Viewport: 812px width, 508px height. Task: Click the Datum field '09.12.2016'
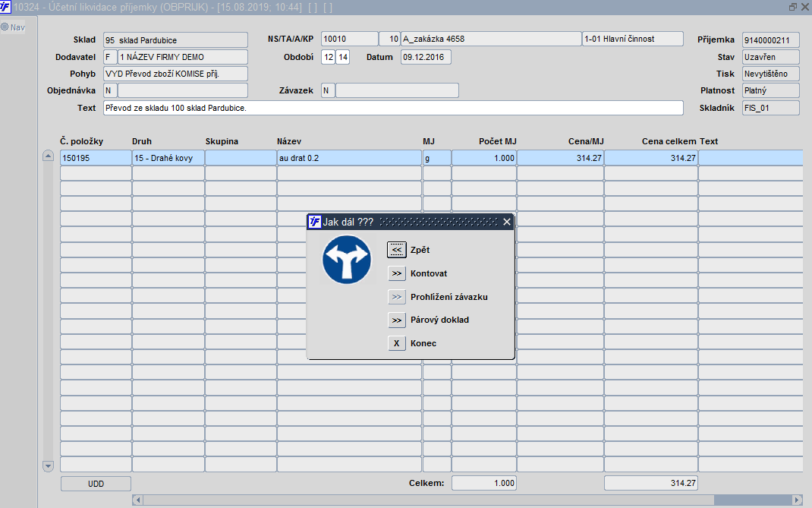(x=426, y=57)
